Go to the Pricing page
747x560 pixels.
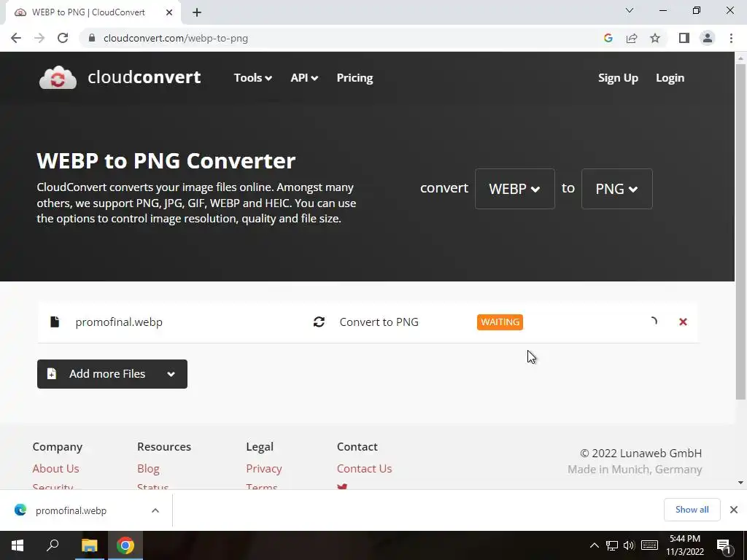coord(355,77)
